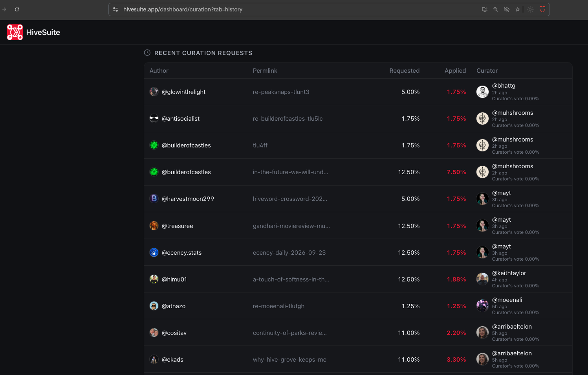Open the tlu4ff permlink
Image resolution: width=588 pixels, height=375 pixels.
tap(260, 145)
